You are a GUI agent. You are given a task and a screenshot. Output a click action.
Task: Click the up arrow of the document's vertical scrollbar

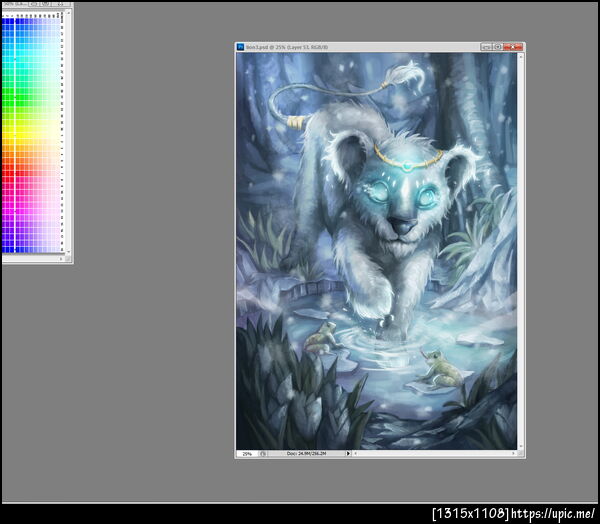(520, 57)
